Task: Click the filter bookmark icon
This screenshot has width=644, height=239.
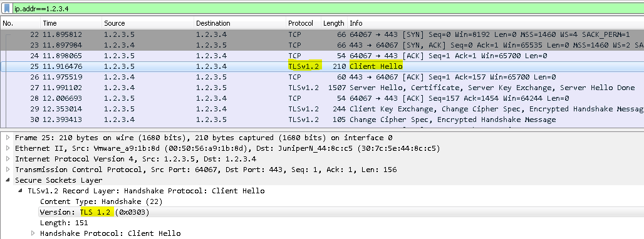Action: (7, 8)
